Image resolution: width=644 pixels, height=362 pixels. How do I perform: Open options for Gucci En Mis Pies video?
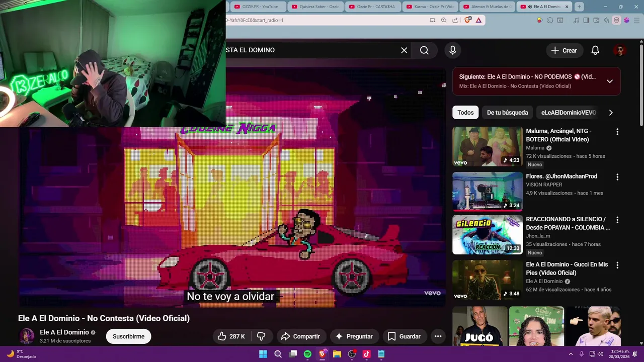(617, 265)
